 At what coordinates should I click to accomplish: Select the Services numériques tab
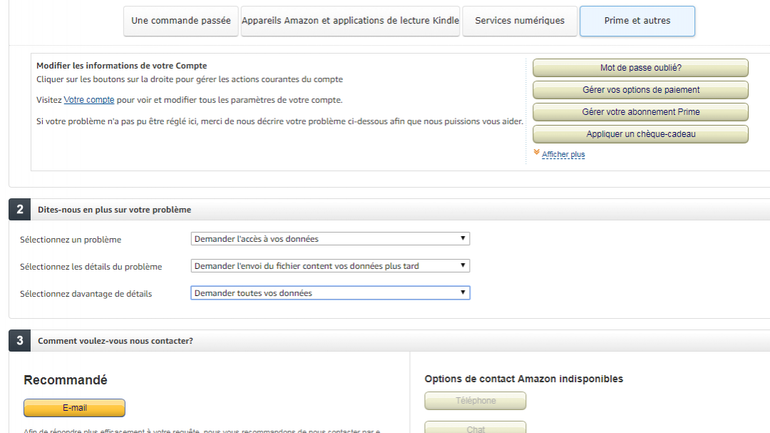519,21
